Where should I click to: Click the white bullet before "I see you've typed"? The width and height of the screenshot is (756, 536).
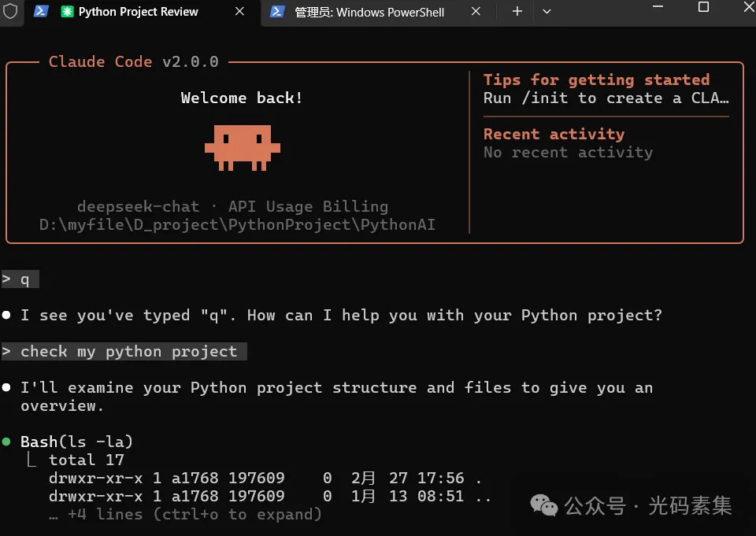coord(6,316)
